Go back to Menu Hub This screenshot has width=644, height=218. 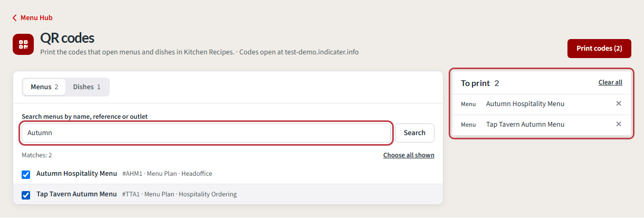point(32,18)
